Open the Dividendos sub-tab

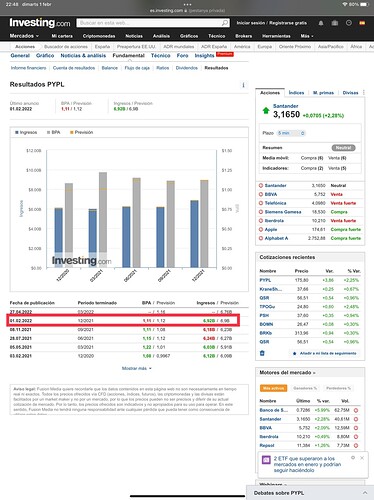tap(187, 68)
